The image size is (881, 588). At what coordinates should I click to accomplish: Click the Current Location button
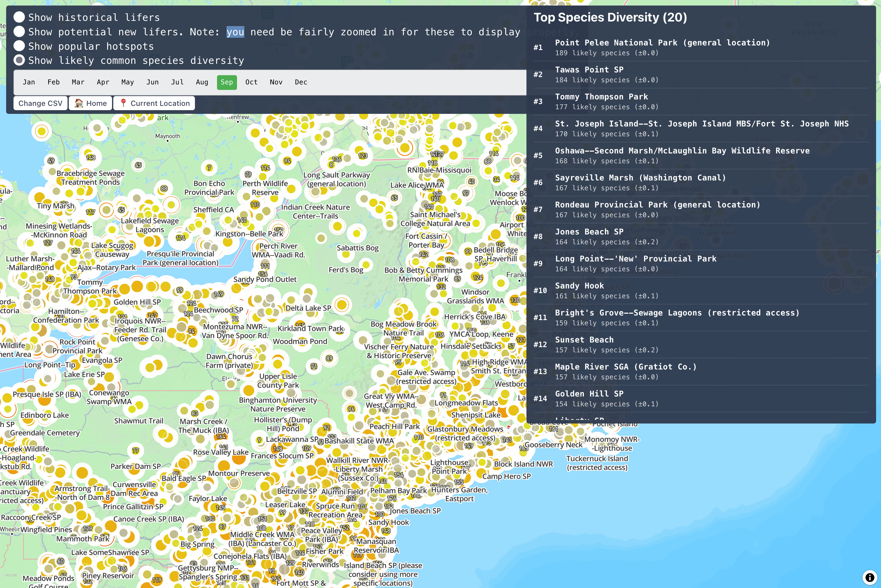click(x=154, y=103)
